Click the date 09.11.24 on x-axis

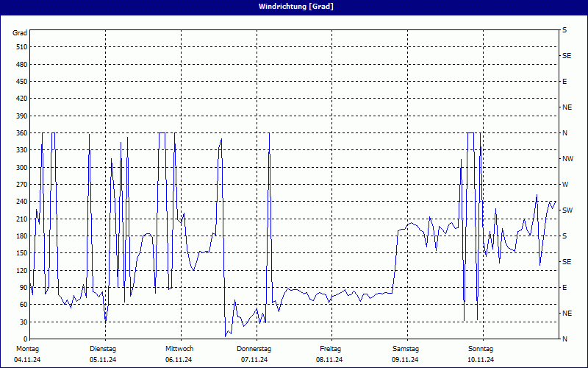[406, 360]
